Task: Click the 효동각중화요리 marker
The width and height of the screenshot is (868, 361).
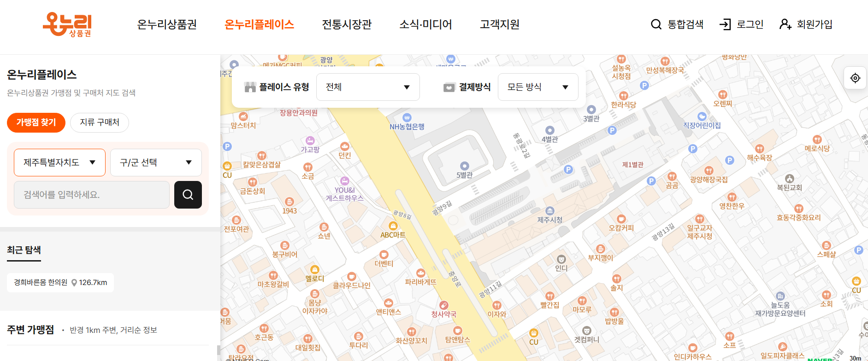Action: [799, 209]
